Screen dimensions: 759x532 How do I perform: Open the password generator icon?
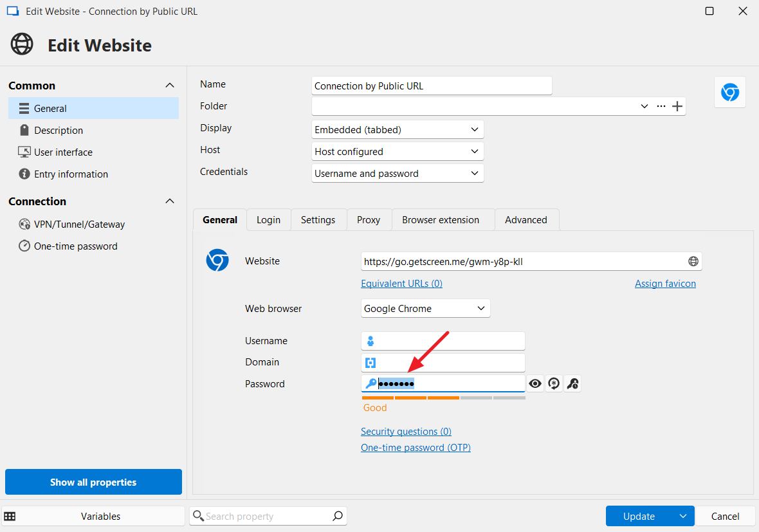(553, 384)
